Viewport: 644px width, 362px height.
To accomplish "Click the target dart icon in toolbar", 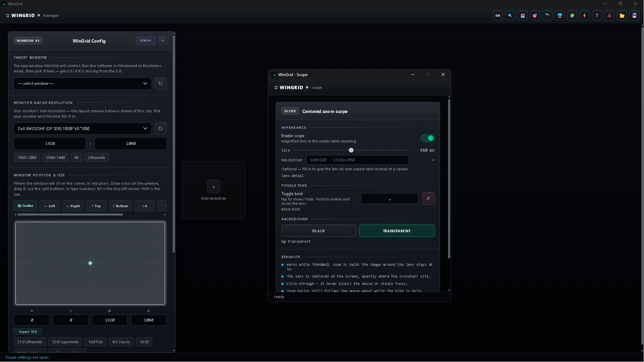I will [x=535, y=15].
